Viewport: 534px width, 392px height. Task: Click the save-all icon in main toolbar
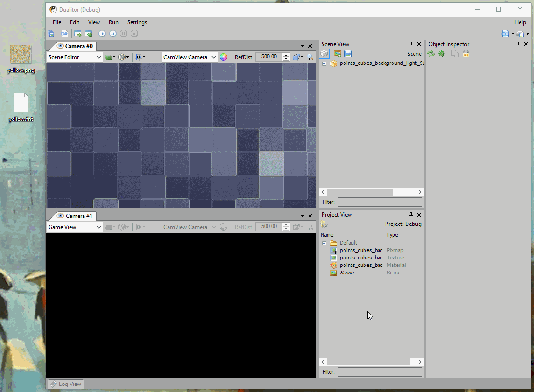click(51, 34)
